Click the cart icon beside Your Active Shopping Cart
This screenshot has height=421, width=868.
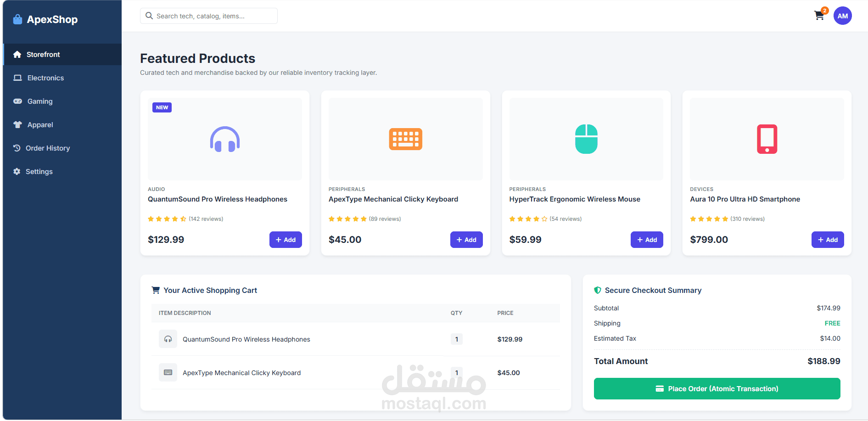156,290
